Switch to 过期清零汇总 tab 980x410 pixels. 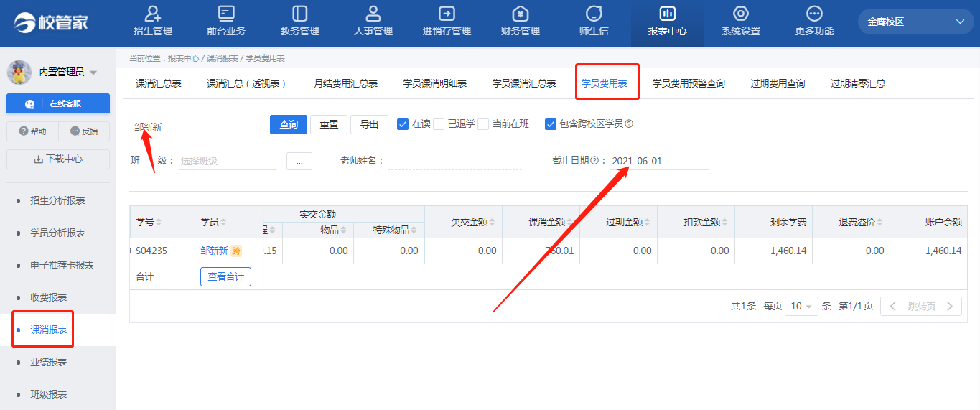point(858,83)
